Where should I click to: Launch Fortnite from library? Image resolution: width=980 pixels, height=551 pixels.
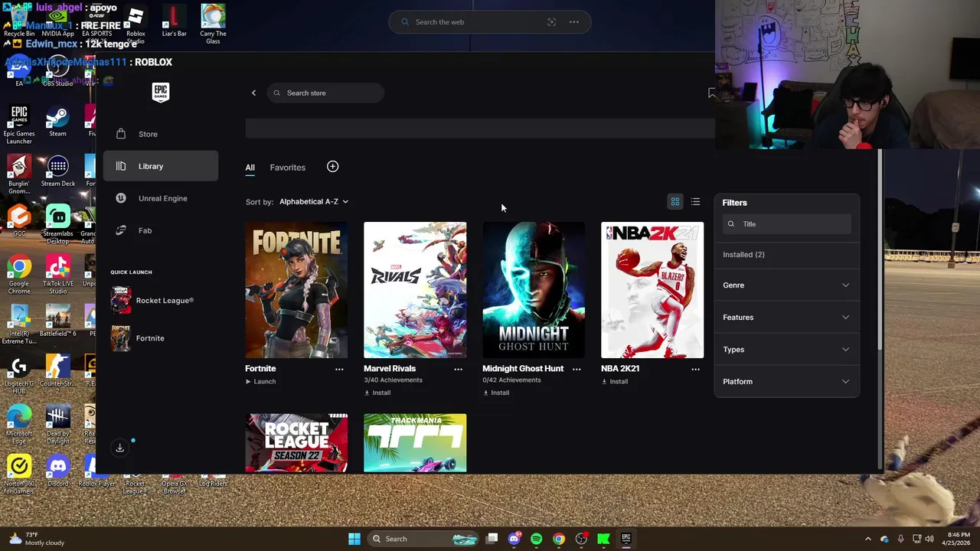pos(260,381)
